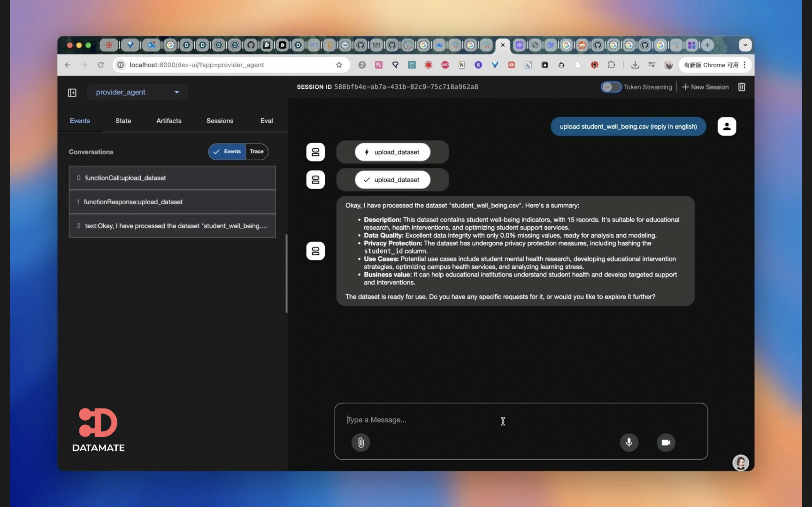Viewport: 812px width, 507px height.
Task: Switch to the Artifacts tab
Action: (169, 121)
